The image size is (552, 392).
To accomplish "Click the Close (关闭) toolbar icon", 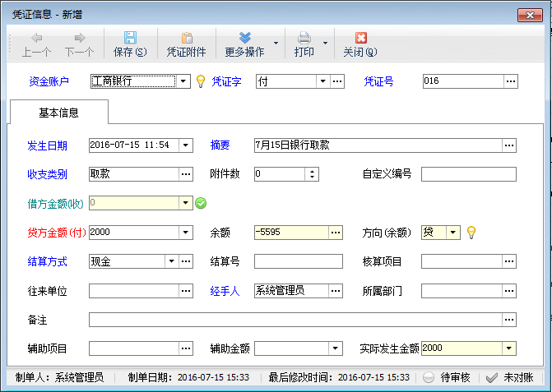I will coord(359,39).
